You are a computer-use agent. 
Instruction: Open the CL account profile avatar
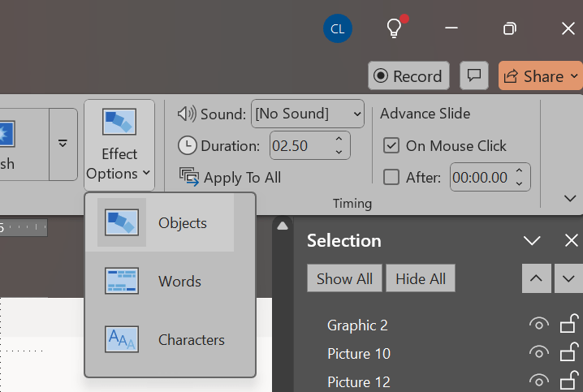(338, 28)
